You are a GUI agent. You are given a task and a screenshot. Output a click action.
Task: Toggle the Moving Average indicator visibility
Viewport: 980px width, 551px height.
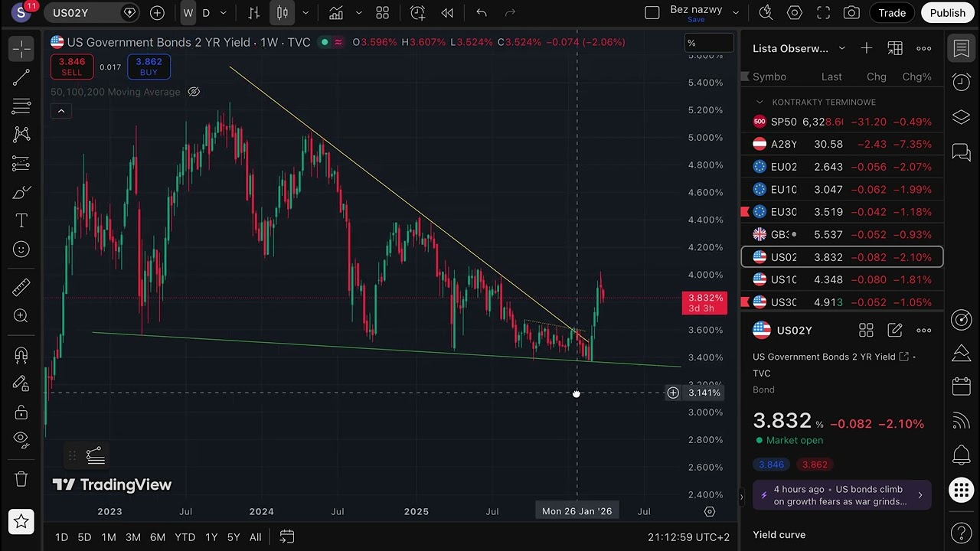click(194, 92)
